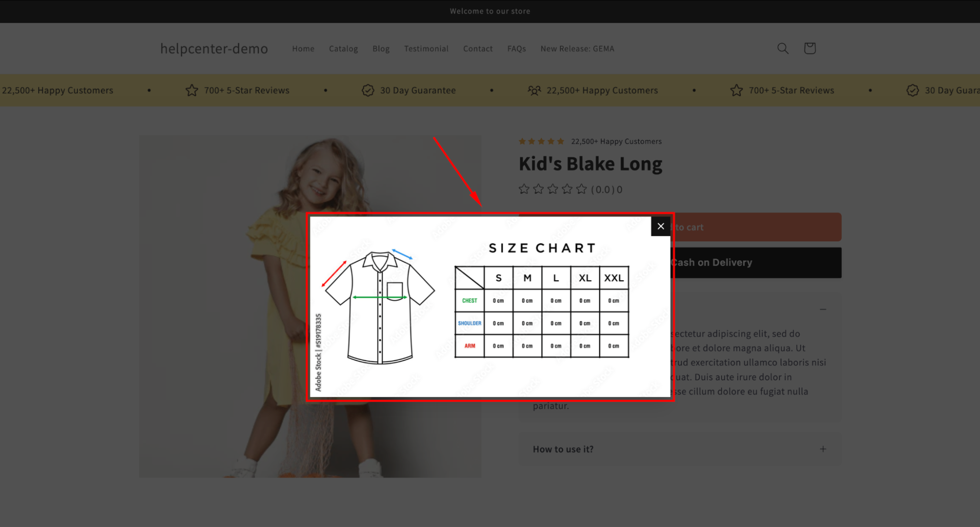Click fifth empty rating star
The width and height of the screenshot is (980, 527).
point(581,189)
